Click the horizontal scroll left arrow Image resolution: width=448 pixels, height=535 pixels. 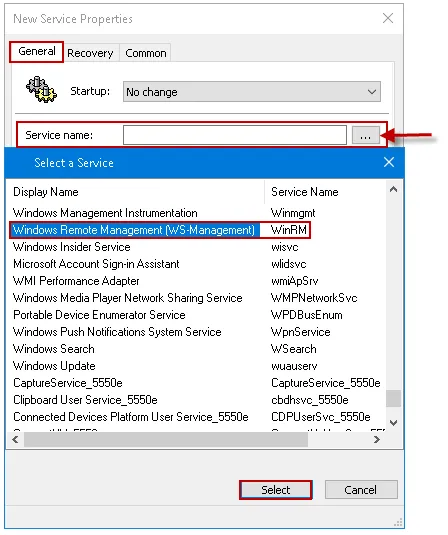tap(15, 440)
